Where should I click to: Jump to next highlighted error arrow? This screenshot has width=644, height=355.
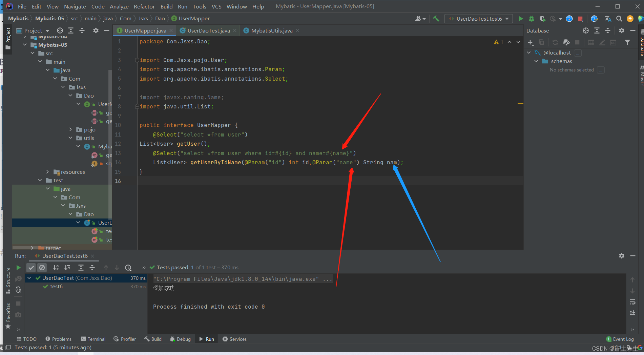(x=518, y=42)
